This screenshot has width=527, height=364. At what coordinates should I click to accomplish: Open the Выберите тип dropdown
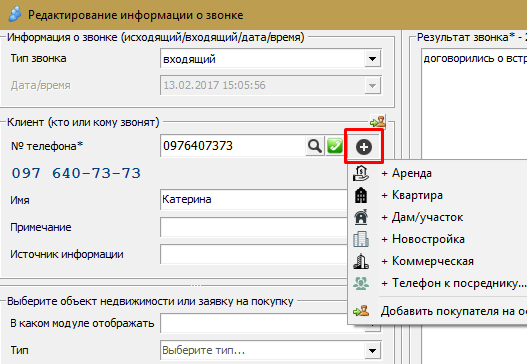pos(372,351)
